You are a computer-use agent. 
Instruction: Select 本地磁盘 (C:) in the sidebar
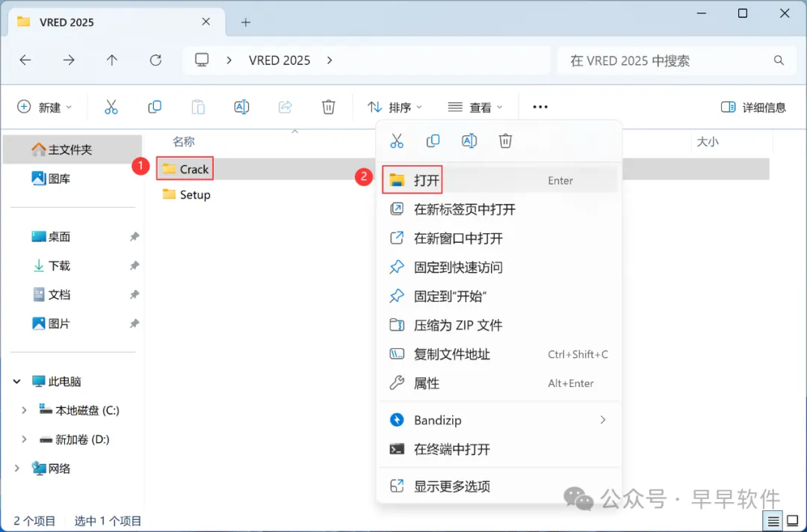[78, 410]
